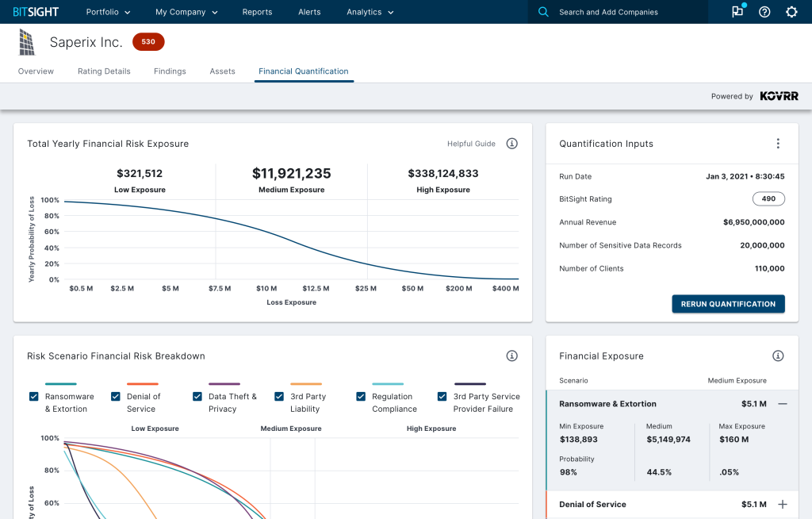Toggle the Denial of Service checkbox
The image size is (812, 519).
coord(116,397)
